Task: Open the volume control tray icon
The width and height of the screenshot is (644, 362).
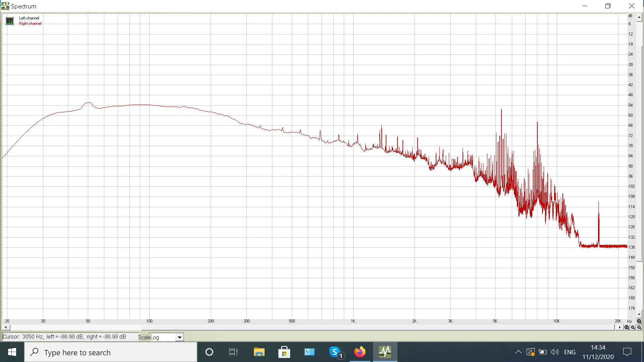Action: 555,352
